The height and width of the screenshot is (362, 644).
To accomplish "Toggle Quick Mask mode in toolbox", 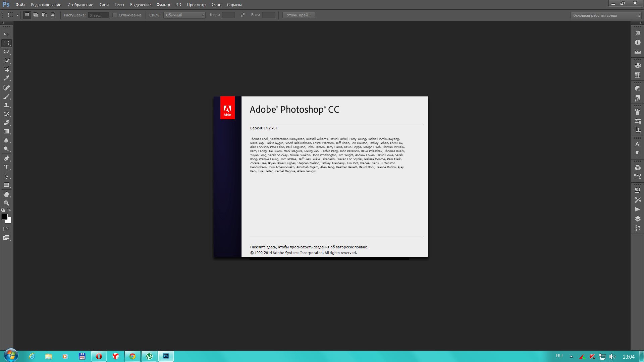I will (x=6, y=229).
